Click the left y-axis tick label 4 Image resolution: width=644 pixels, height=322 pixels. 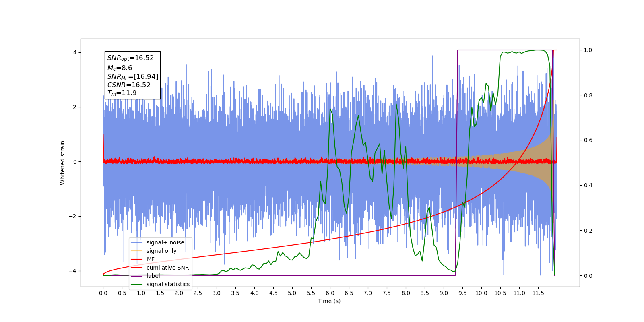click(x=75, y=52)
